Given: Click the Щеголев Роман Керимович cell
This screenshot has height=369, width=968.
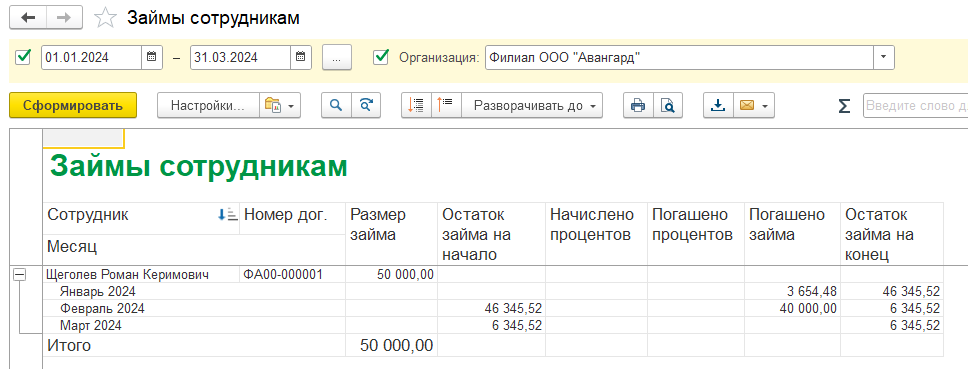Looking at the screenshot, I should tap(141, 275).
